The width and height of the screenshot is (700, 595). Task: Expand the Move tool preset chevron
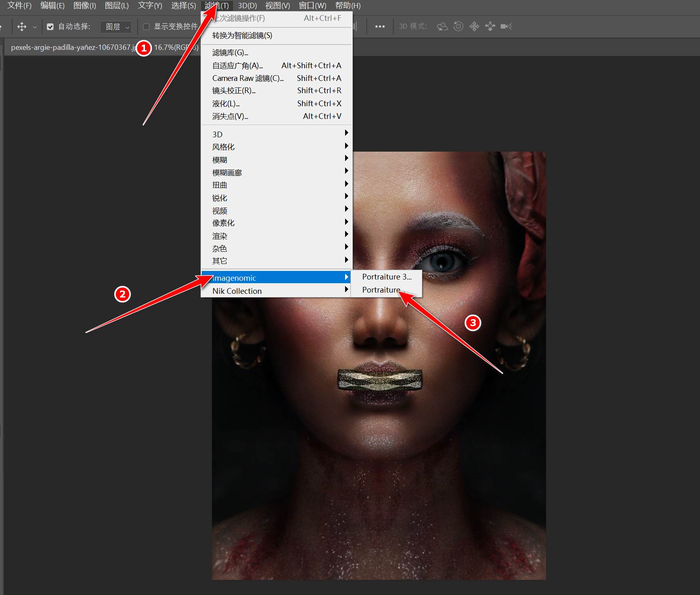(35, 27)
